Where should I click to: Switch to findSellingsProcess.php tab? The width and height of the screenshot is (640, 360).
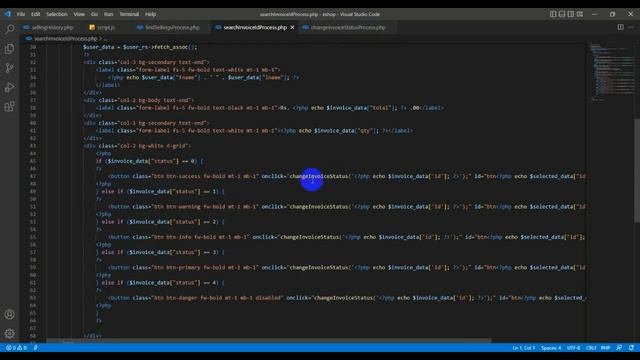point(172,27)
